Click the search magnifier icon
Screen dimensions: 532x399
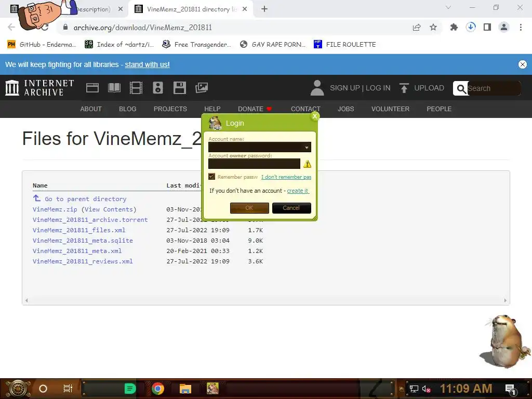click(x=461, y=88)
